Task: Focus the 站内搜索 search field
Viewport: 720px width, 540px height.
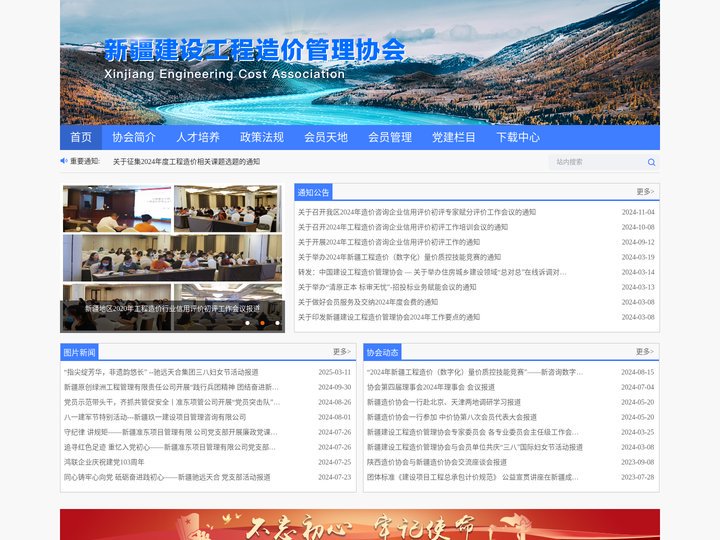Action: tap(598, 162)
